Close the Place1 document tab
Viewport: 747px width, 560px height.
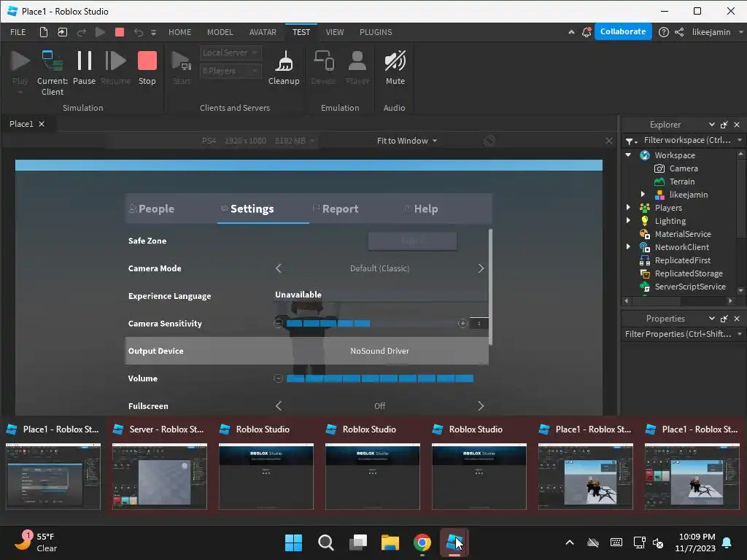42,124
